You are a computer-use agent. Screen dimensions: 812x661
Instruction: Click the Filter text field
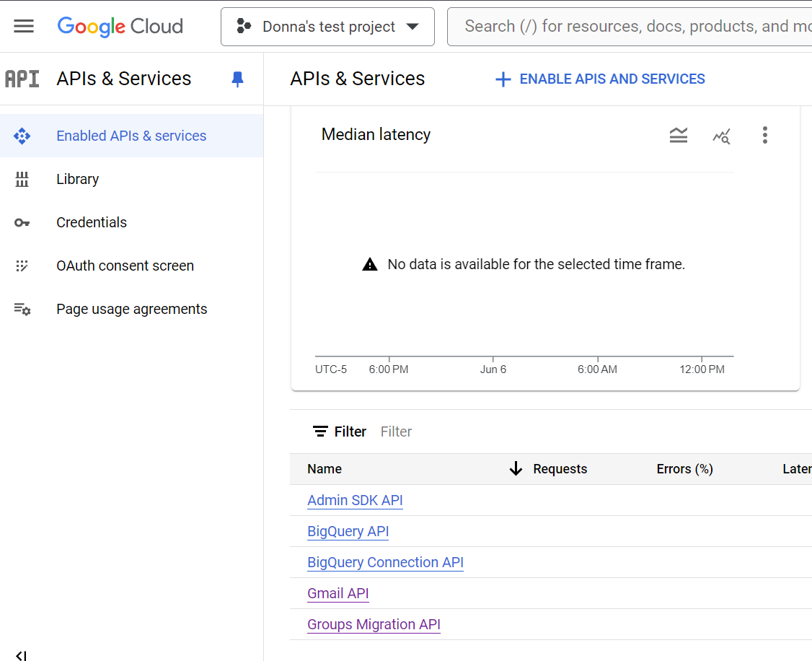point(396,431)
